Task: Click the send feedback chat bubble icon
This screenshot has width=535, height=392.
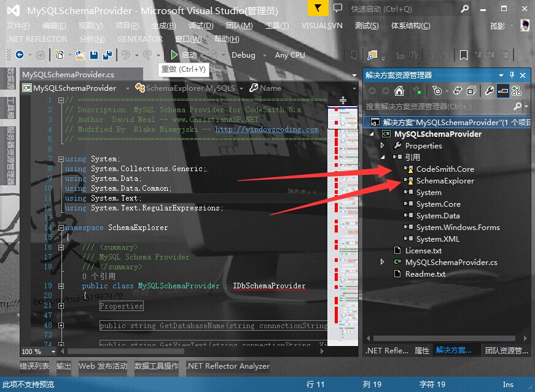Action: [338, 8]
